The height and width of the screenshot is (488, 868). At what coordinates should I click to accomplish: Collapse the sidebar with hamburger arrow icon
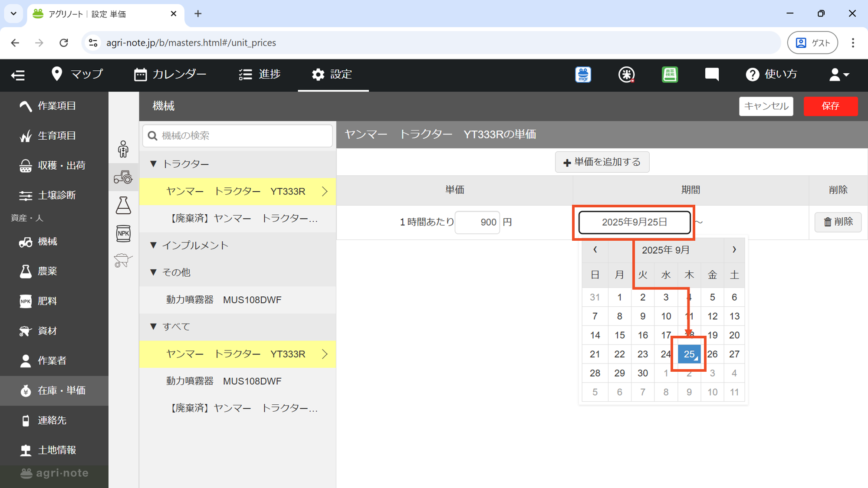pyautogui.click(x=18, y=75)
